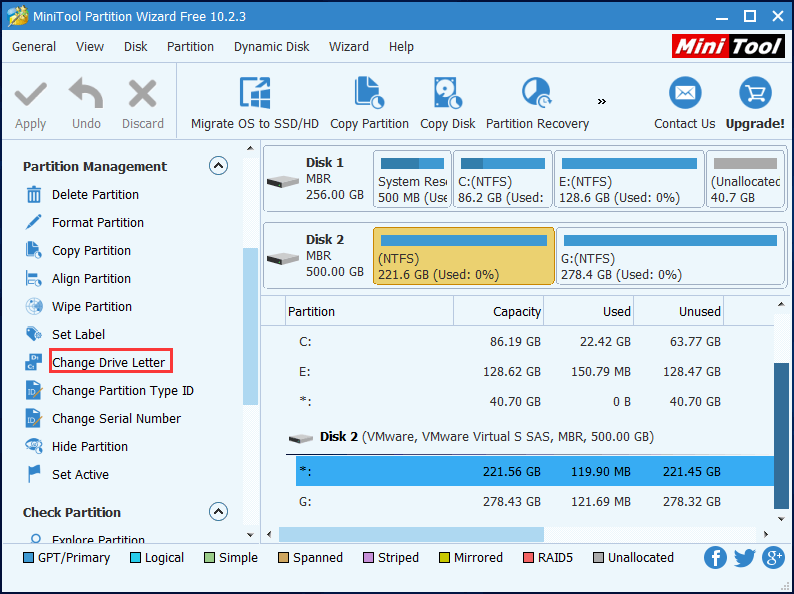The image size is (794, 594).
Task: Select the E: row with 128.62 GB
Action: [534, 372]
